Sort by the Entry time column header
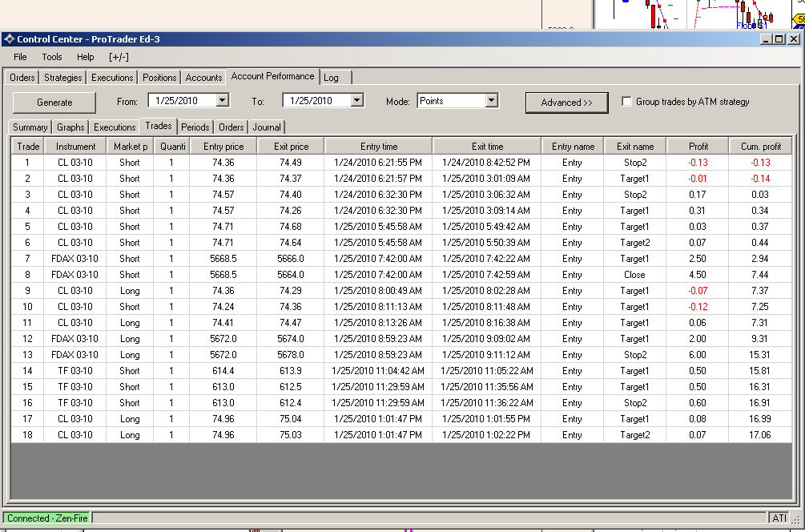 pyautogui.click(x=378, y=147)
